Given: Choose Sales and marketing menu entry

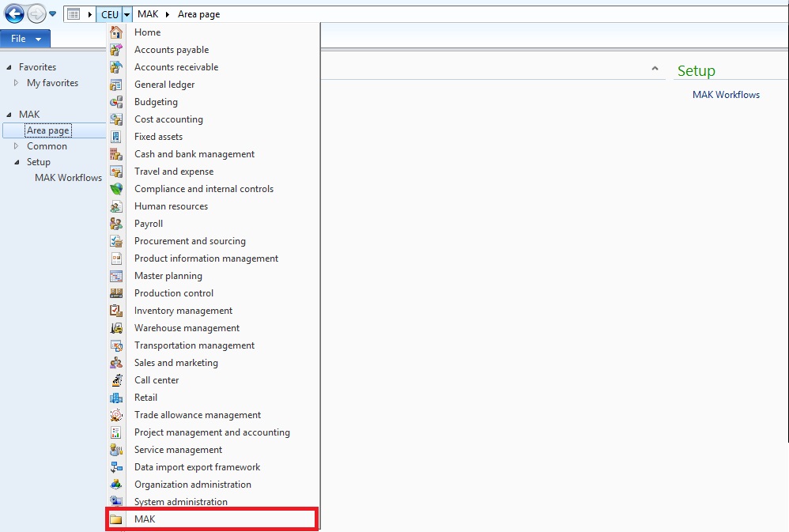Looking at the screenshot, I should (176, 363).
